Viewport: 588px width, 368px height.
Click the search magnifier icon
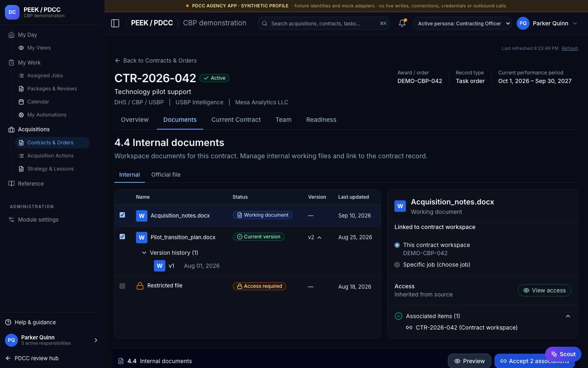[x=265, y=23]
